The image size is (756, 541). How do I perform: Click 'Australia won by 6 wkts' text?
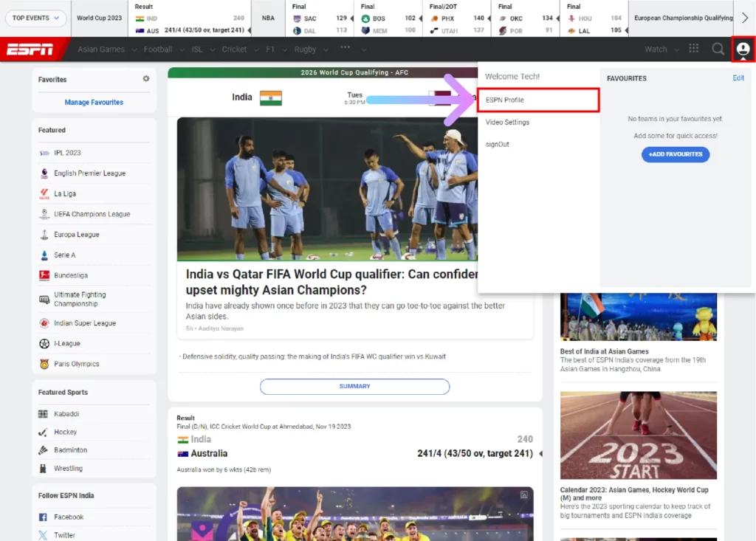coord(224,469)
